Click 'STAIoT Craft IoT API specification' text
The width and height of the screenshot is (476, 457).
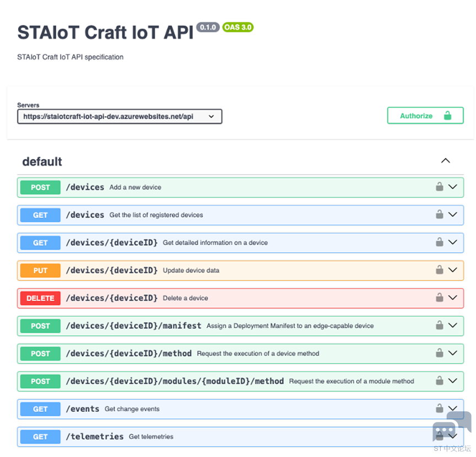[71, 57]
